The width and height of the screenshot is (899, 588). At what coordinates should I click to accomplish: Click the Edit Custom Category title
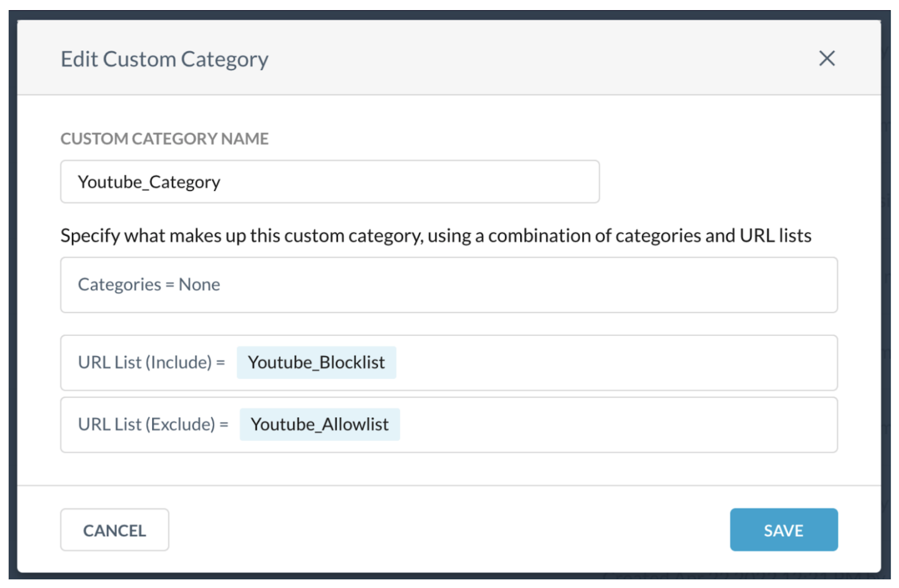point(165,59)
